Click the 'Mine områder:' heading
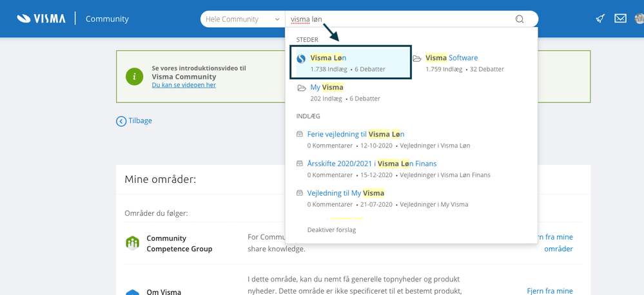 (x=160, y=179)
